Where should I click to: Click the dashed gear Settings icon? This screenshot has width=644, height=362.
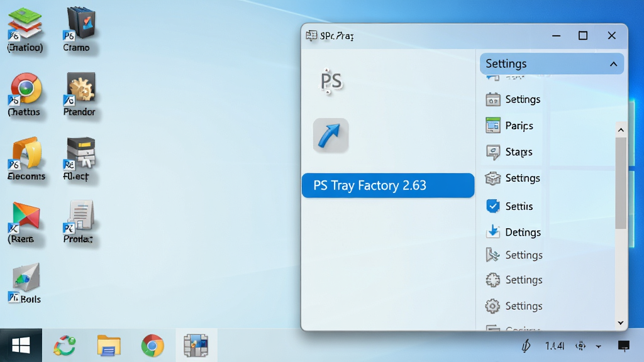pyautogui.click(x=493, y=280)
